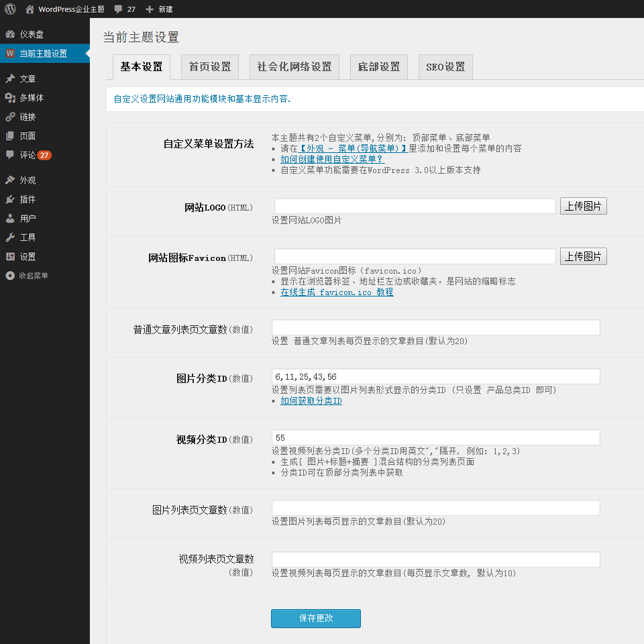Viewport: 644px width, 644px height.
Task: Click the 用户 user icon
Action: point(10,218)
